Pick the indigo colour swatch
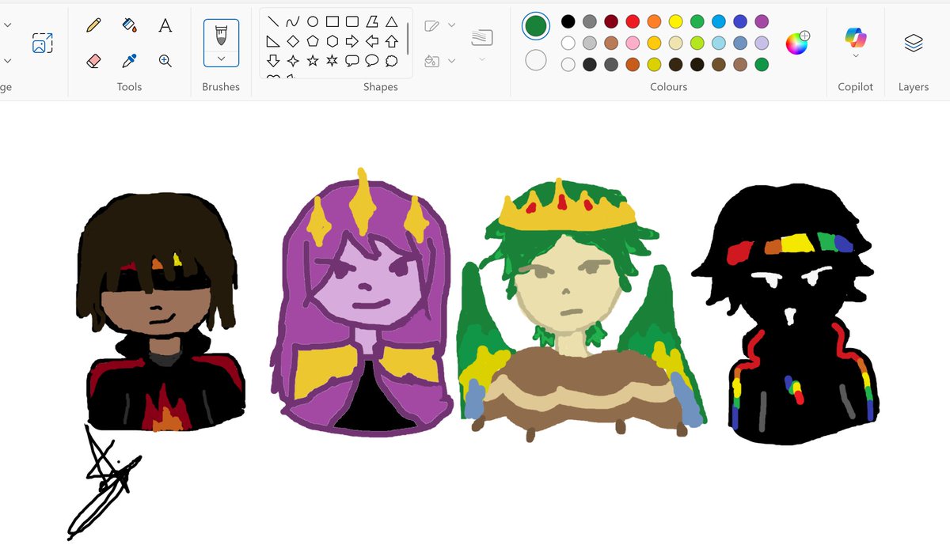Image resolution: width=950 pixels, height=560 pixels. (740, 21)
